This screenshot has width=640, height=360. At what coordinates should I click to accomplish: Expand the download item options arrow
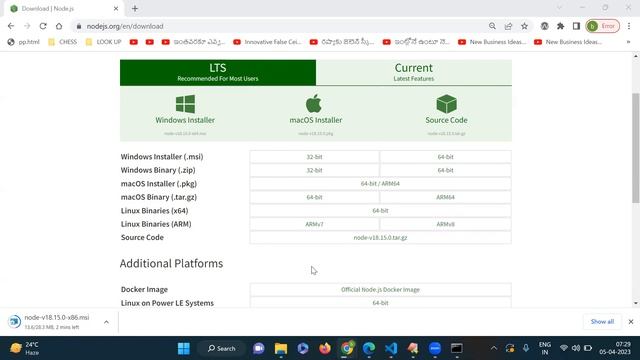(x=106, y=322)
